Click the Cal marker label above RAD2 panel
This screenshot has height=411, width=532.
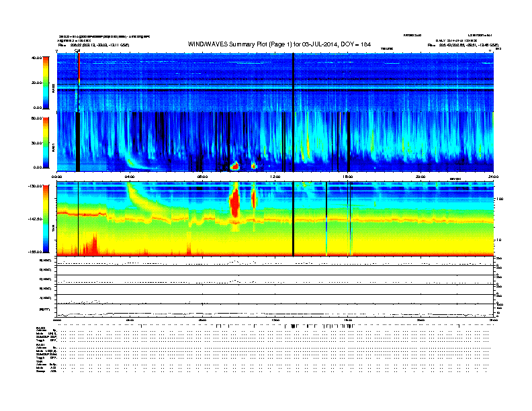click(x=77, y=51)
